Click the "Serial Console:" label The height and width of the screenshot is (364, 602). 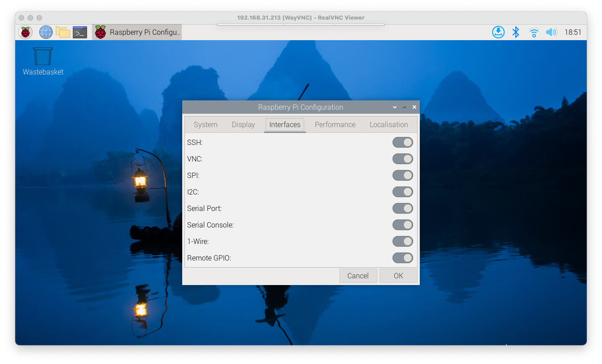pyautogui.click(x=210, y=225)
